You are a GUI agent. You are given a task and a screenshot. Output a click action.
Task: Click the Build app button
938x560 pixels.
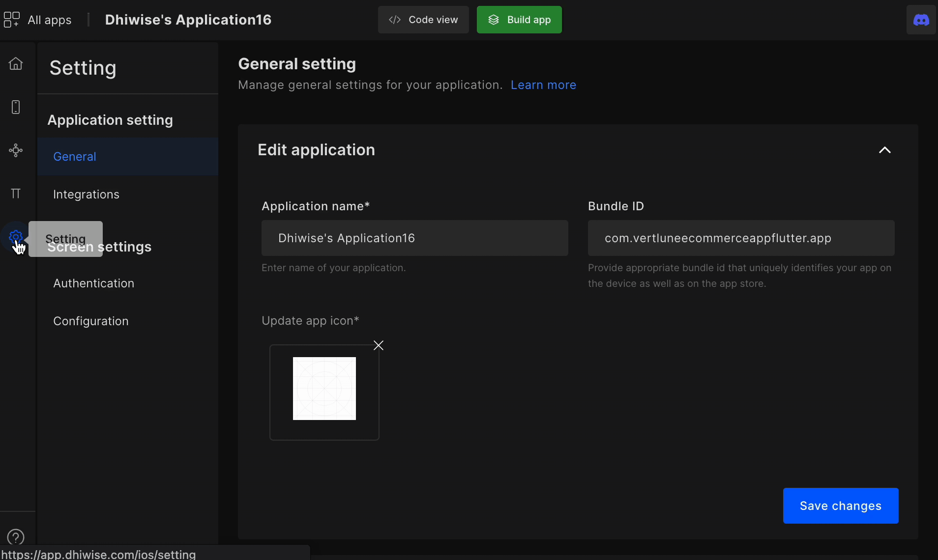pyautogui.click(x=519, y=20)
